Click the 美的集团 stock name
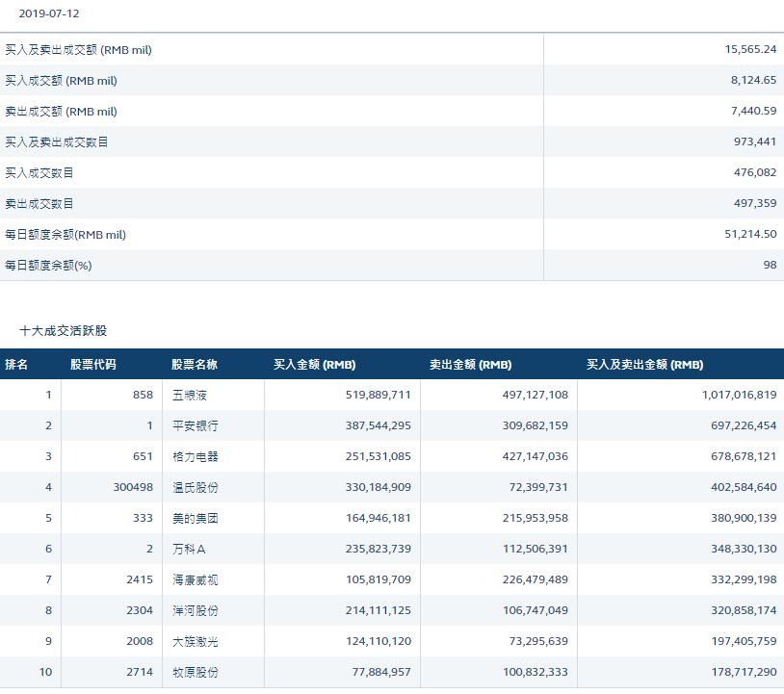 coord(195,518)
